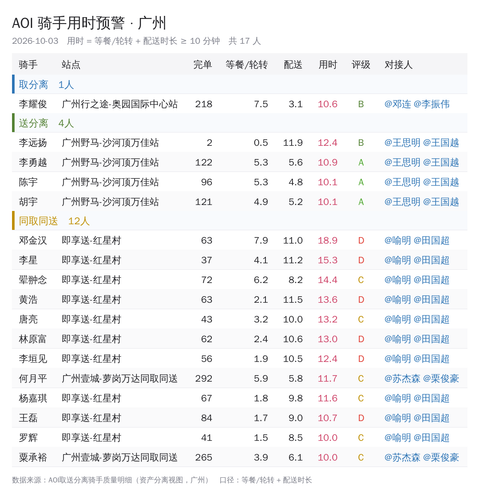Click the 完单 column header
This screenshot has height=500, width=479.
pos(203,64)
